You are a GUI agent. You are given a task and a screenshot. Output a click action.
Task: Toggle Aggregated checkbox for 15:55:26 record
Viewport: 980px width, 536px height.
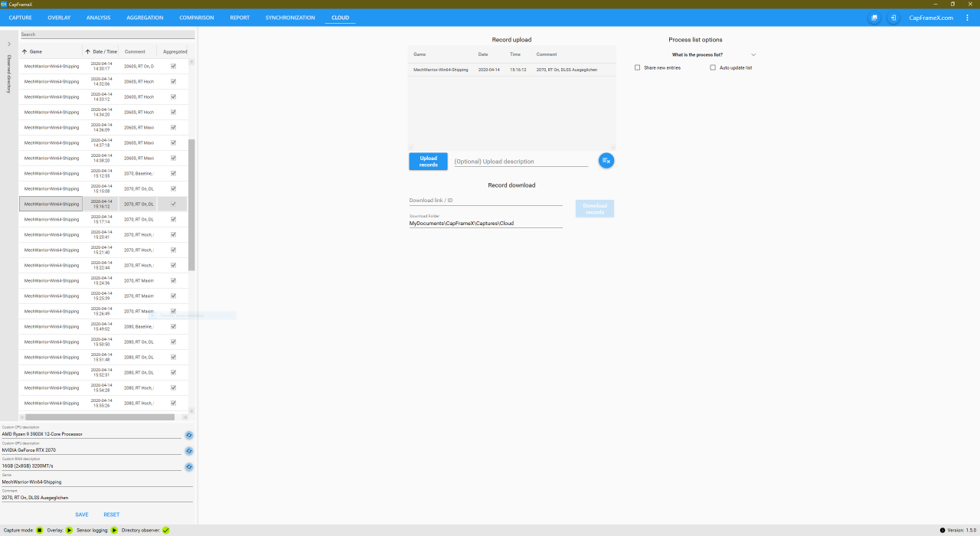tap(173, 403)
